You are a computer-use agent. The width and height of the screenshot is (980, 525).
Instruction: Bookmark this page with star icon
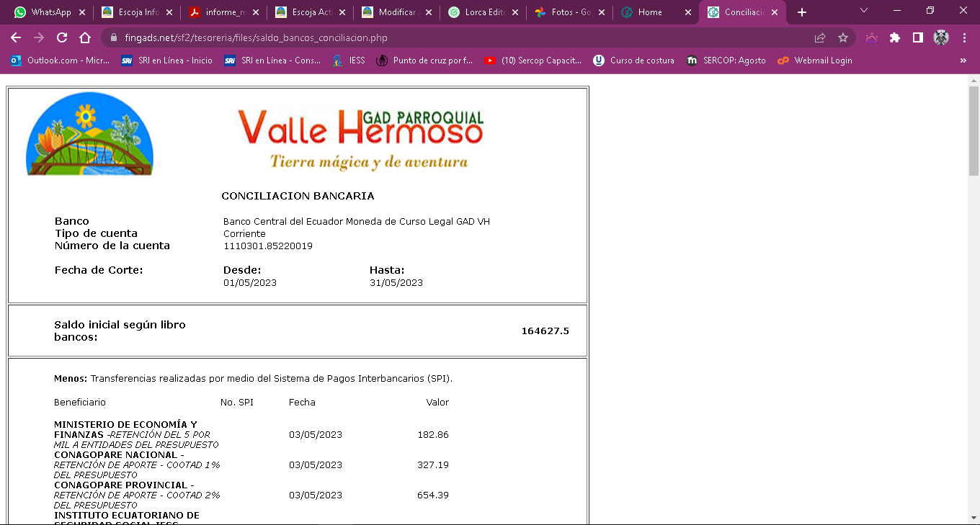[x=842, y=37]
